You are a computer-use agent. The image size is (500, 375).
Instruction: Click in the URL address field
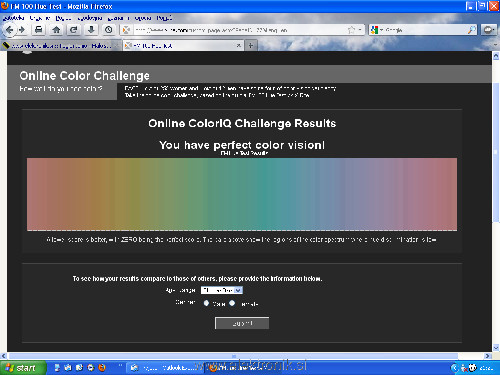[240, 30]
